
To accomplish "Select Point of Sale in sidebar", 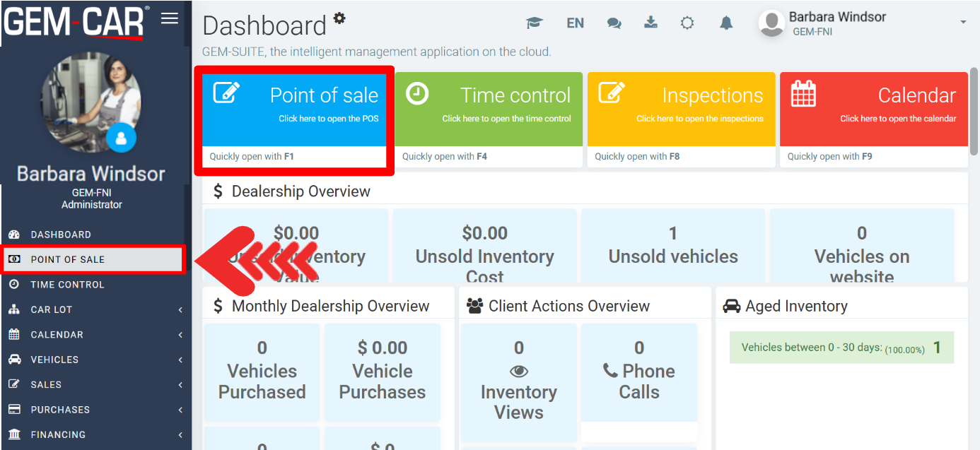I will (93, 259).
